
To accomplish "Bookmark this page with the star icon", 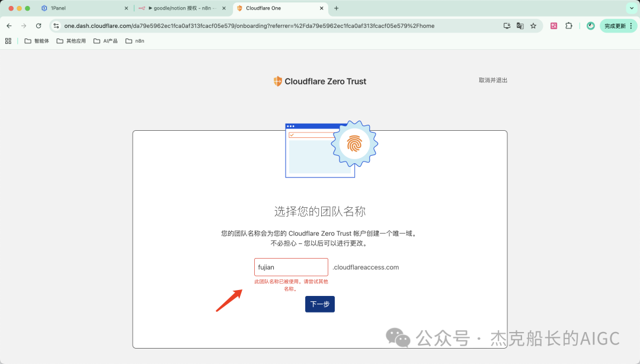I will coord(533,25).
